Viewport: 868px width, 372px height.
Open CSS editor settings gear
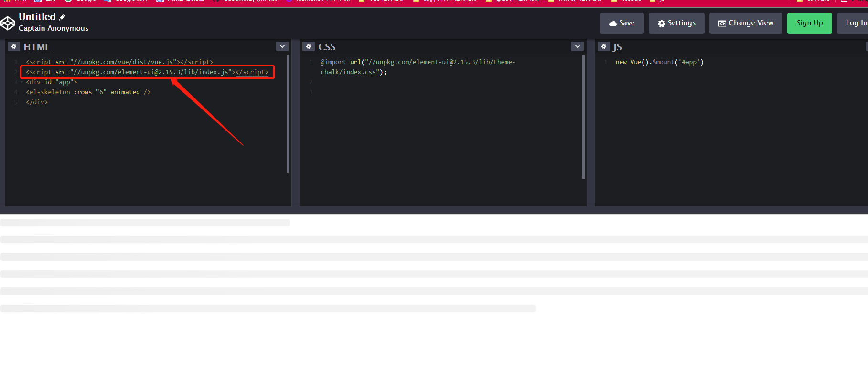pyautogui.click(x=309, y=46)
